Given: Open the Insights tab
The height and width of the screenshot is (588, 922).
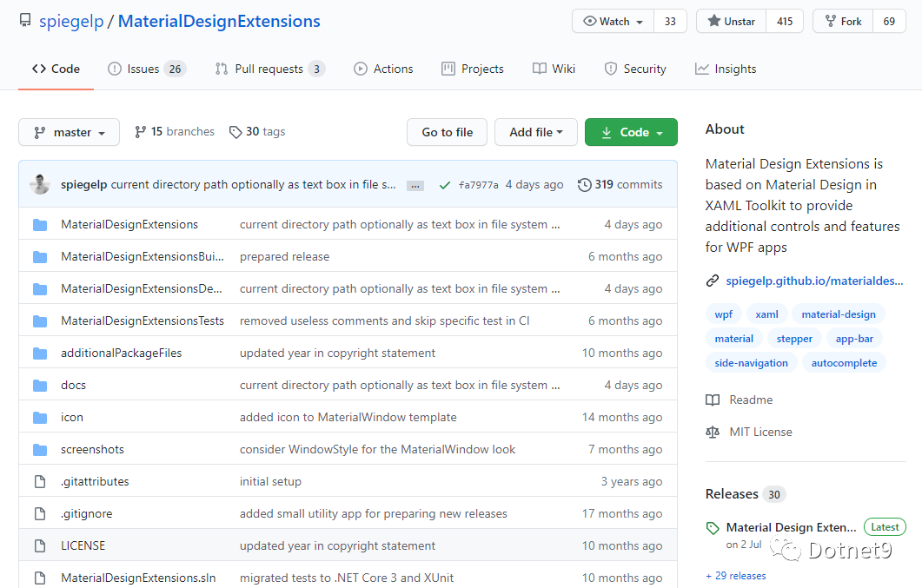Looking at the screenshot, I should click(x=726, y=69).
